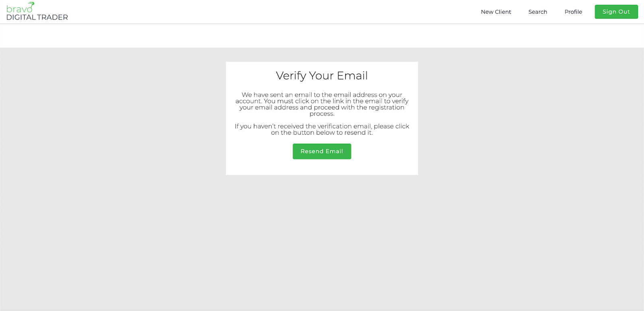
Task: Sign out using the green button
Action: coord(616,12)
